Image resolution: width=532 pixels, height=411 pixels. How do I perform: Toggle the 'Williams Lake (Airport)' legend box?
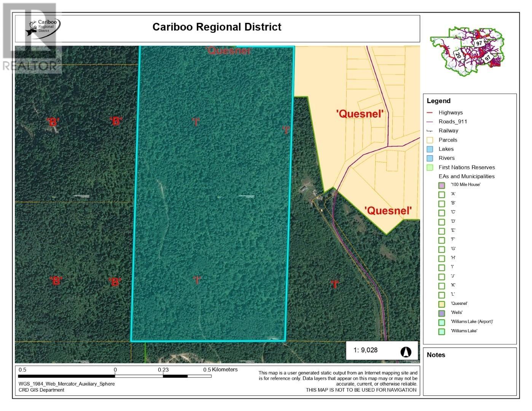441,322
